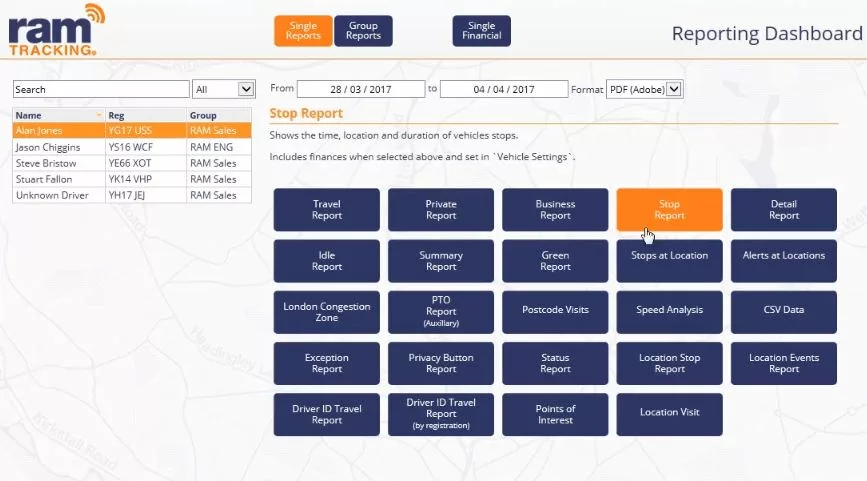Expand the Format PDF (Adobe) dropdown
Screen dimensions: 867x481
click(x=645, y=89)
